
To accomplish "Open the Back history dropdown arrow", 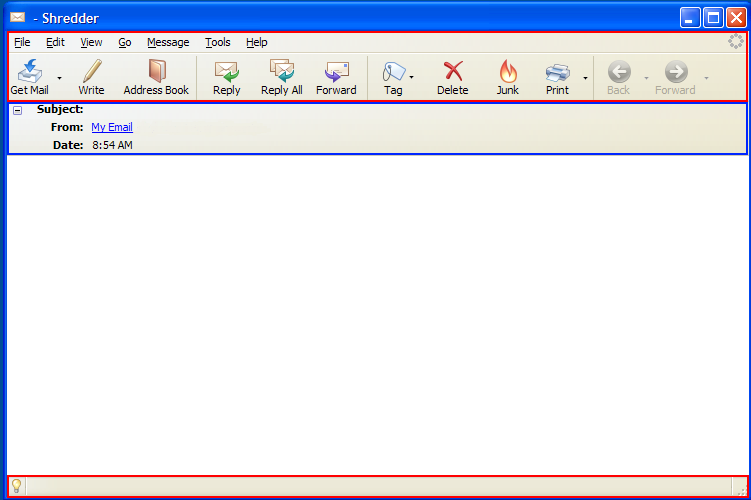I will pos(646,78).
